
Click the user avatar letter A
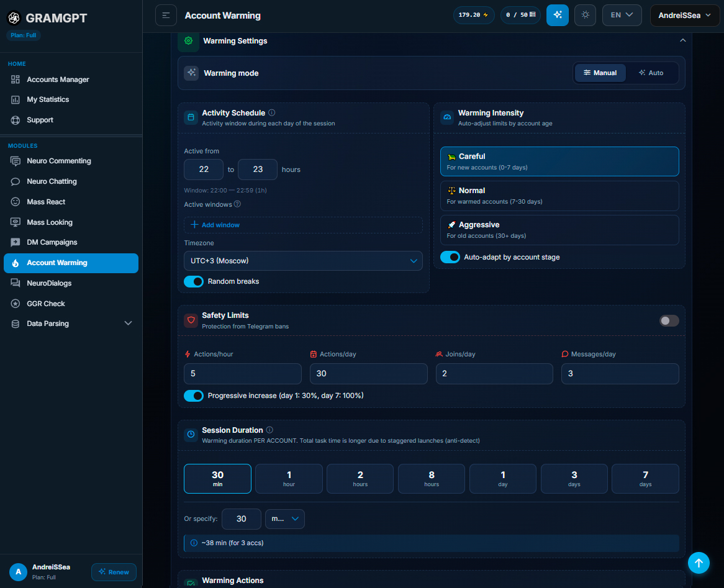point(19,572)
